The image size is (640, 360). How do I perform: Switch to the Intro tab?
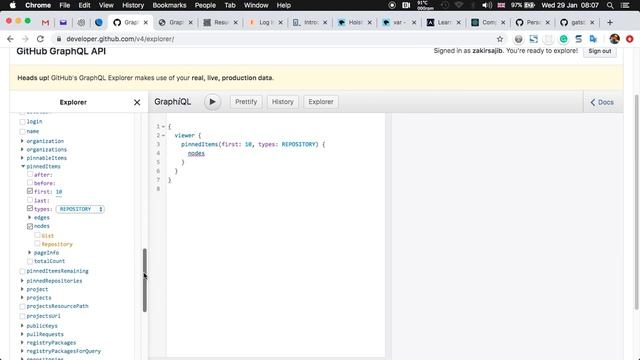(309, 22)
